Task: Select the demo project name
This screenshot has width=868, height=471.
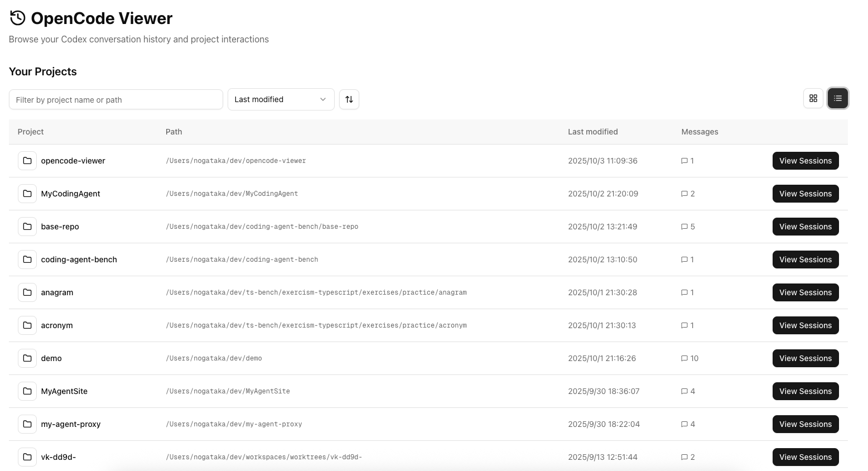Action: point(51,358)
